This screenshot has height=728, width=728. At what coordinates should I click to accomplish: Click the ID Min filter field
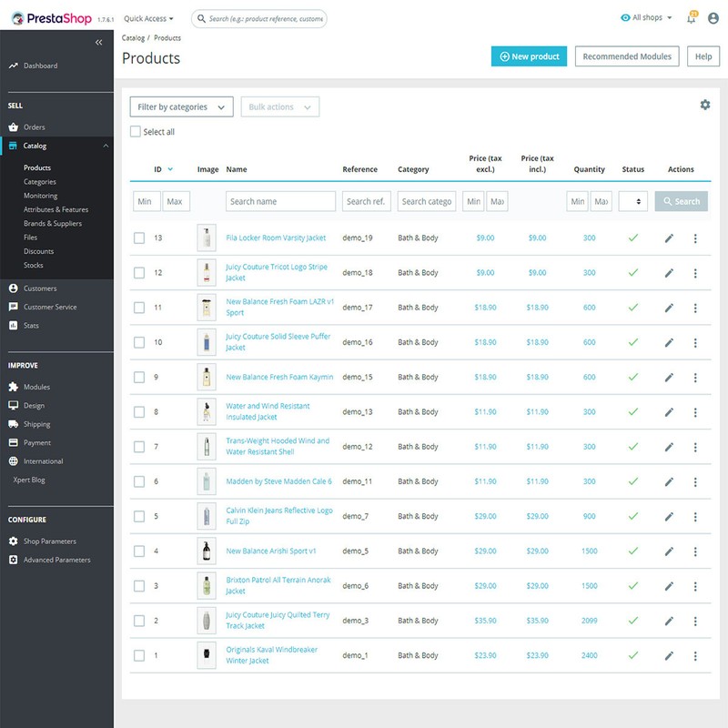click(147, 201)
